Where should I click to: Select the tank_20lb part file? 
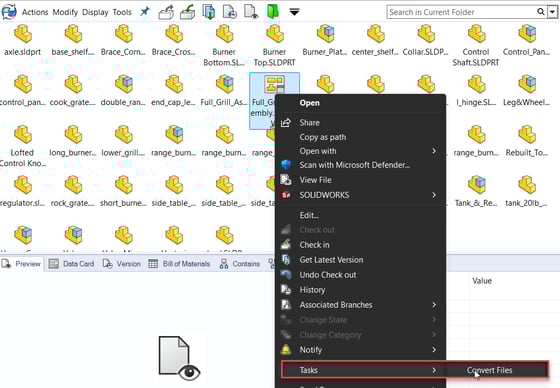(x=526, y=191)
